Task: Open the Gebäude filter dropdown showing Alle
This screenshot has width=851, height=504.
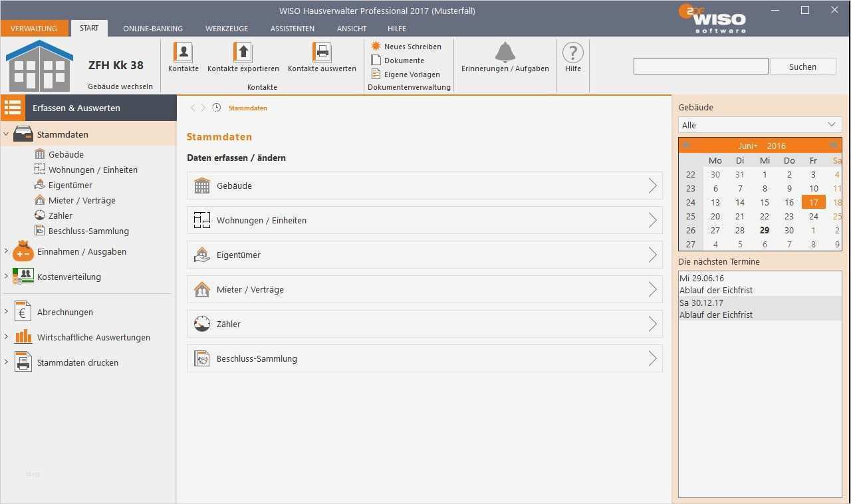Action: (x=759, y=124)
